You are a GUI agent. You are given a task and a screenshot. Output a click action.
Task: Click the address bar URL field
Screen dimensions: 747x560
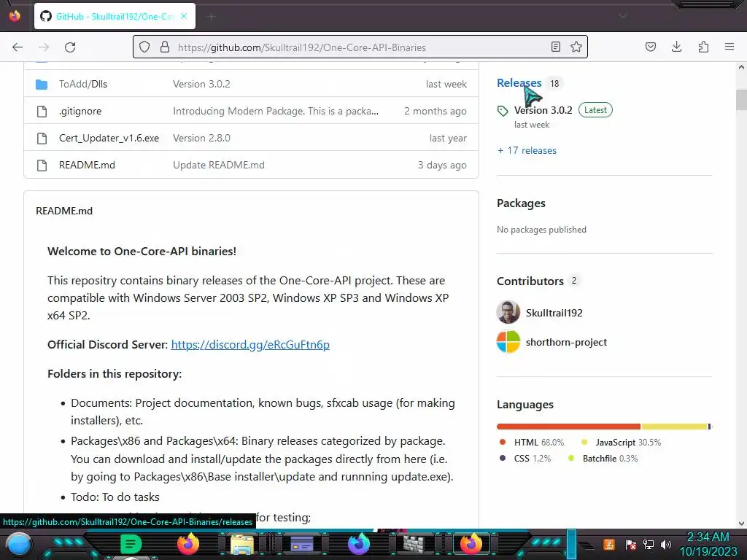(360, 47)
